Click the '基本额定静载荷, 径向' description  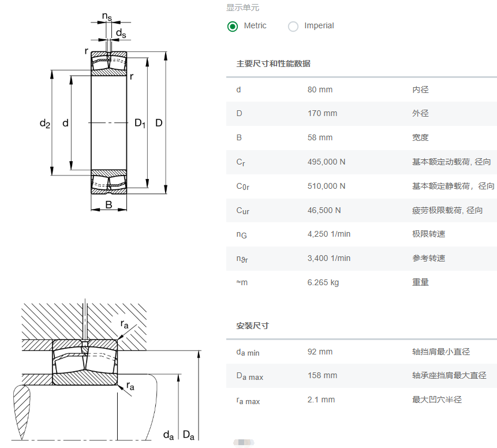[453, 186]
